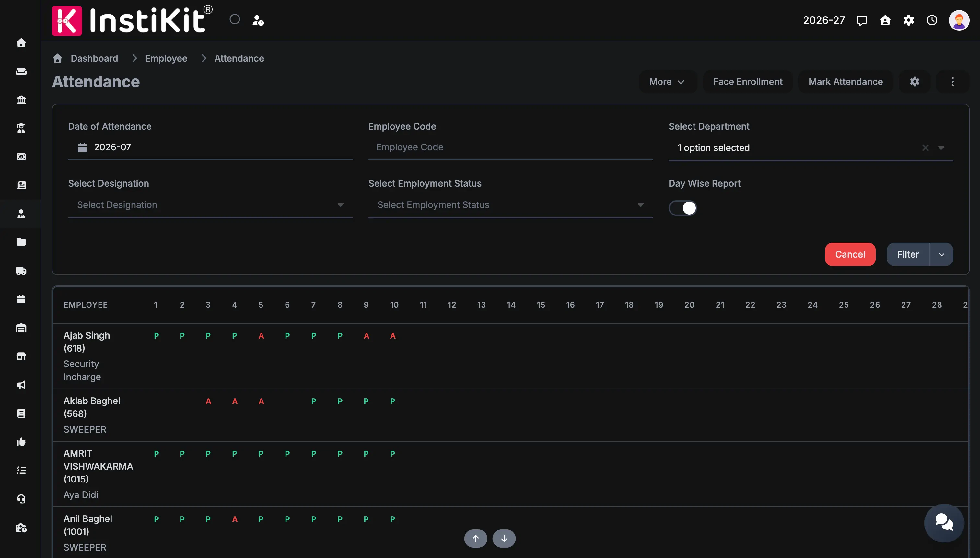Click the chat message icon in top bar
This screenshot has height=558, width=980.
pyautogui.click(x=862, y=20)
